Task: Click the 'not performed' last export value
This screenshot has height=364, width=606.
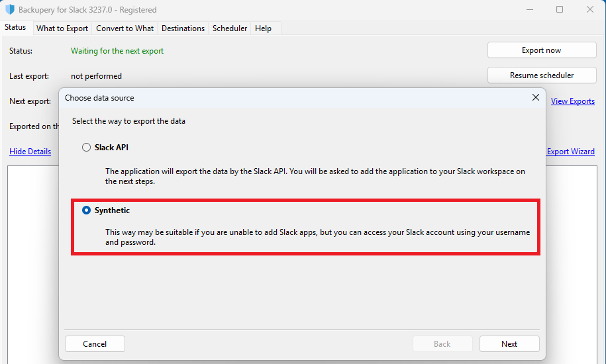Action: (x=96, y=76)
